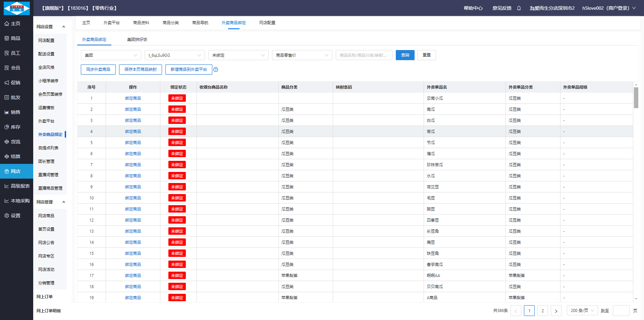Click the 查询 search button

click(405, 55)
